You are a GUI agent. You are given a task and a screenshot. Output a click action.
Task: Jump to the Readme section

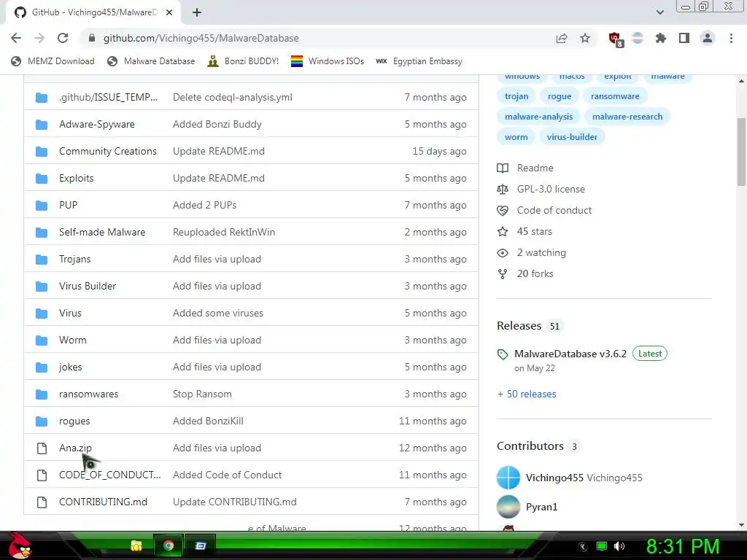tap(525, 168)
